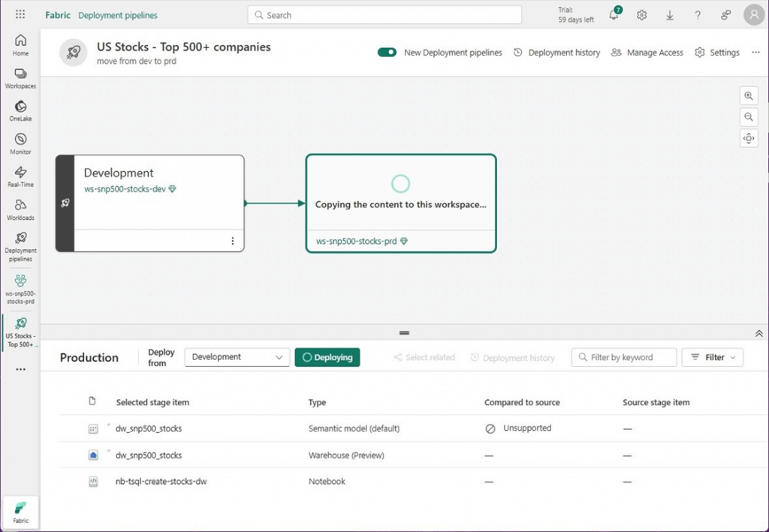769x532 pixels.
Task: Click Type column header
Action: pyautogui.click(x=317, y=402)
